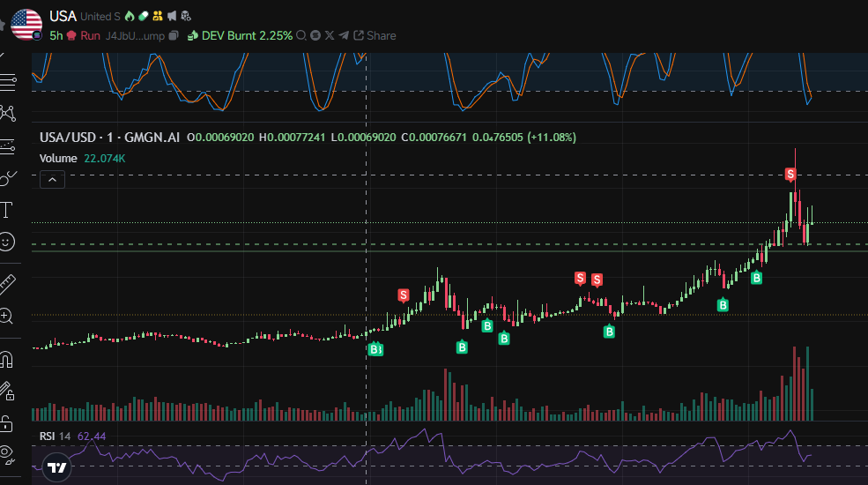Copy the J4JbU...ump contract address
The width and height of the screenshot is (868, 485).
(174, 35)
